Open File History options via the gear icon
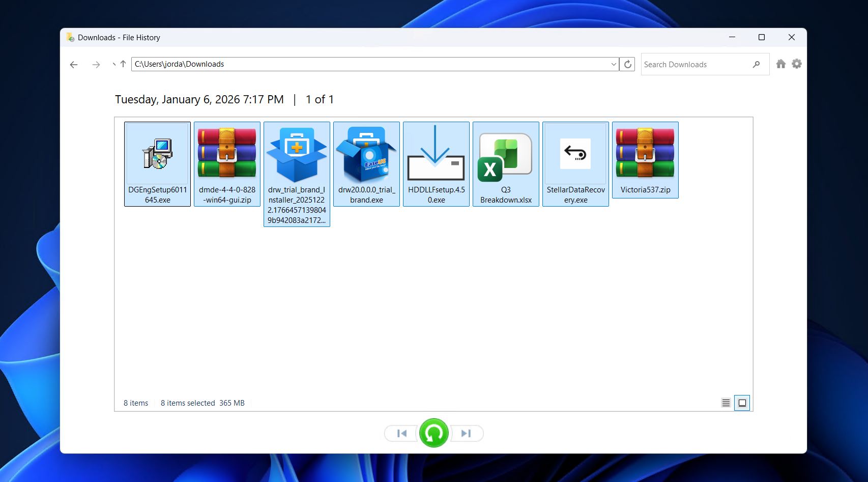This screenshot has height=482, width=868. click(x=797, y=63)
